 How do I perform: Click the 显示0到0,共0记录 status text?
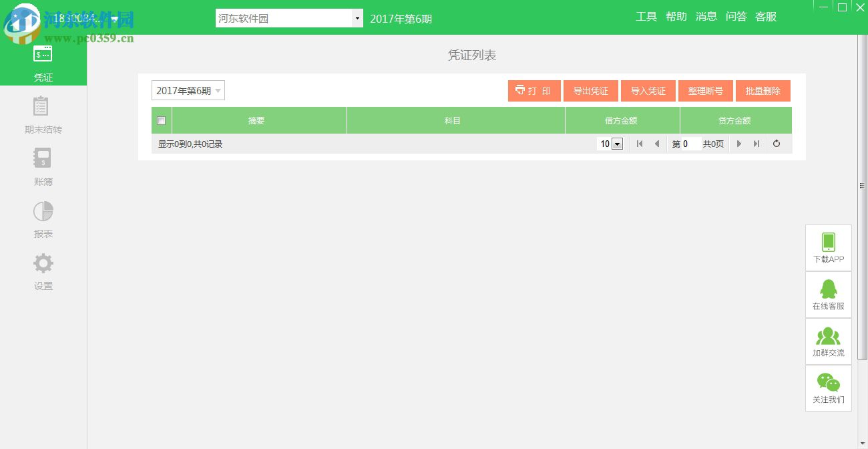click(190, 144)
